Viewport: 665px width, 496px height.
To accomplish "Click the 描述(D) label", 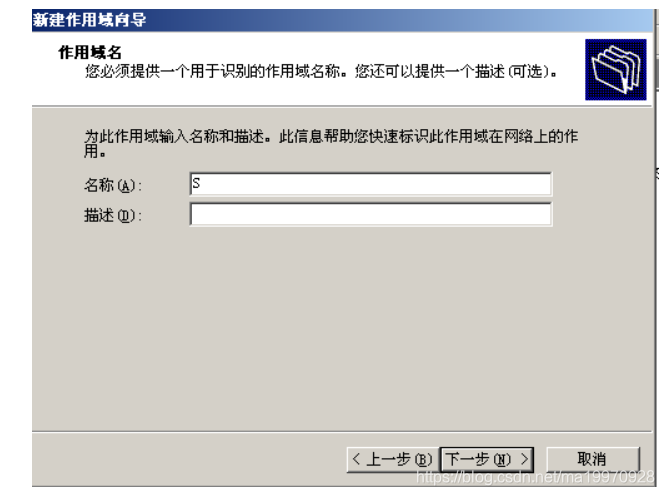I will pos(113,216).
